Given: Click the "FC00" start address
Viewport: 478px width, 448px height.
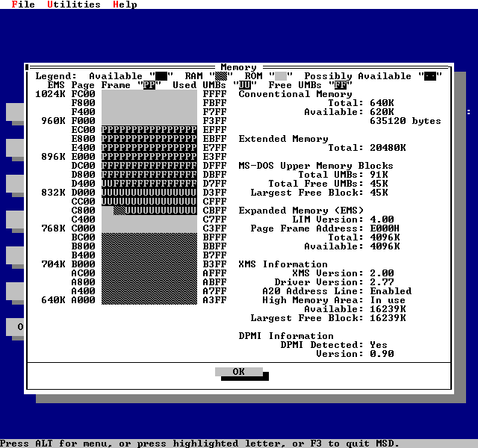Looking at the screenshot, I should pos(83,94).
